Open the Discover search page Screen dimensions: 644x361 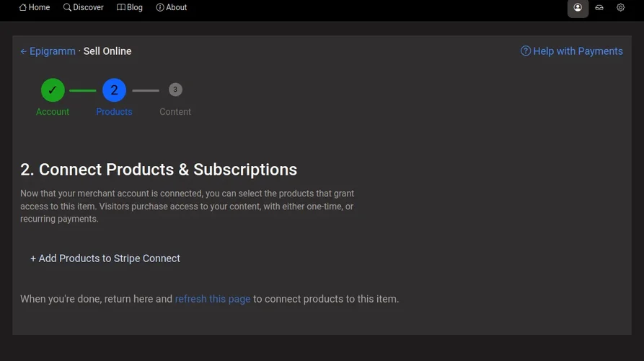point(83,7)
